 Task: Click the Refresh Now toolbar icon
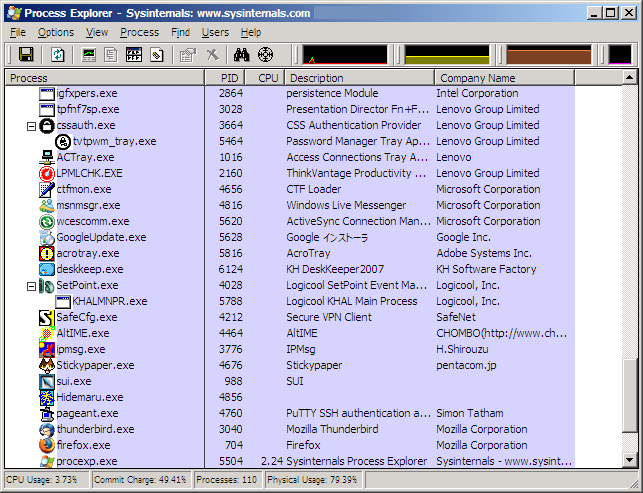[x=58, y=55]
